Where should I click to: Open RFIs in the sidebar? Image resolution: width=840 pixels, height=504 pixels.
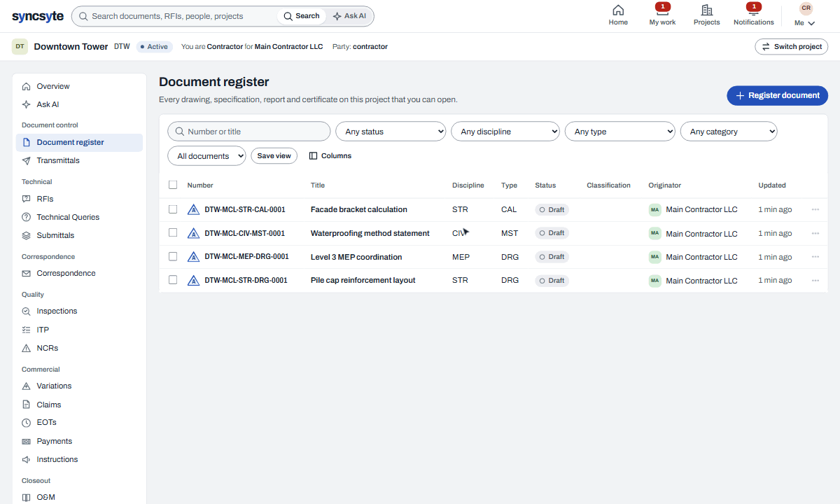tap(79, 199)
